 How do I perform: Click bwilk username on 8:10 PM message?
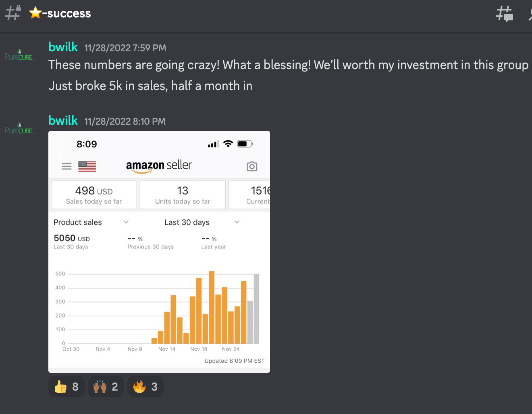pos(63,121)
